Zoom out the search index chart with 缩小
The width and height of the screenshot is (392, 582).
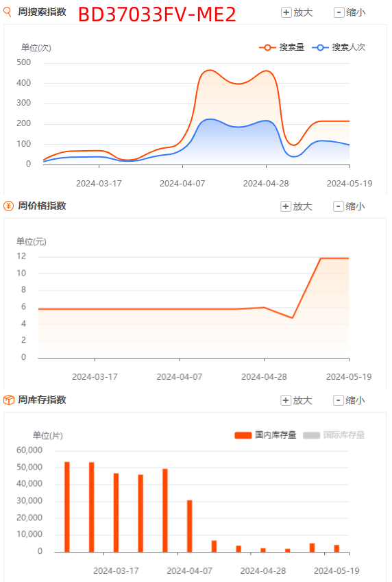[350, 12]
